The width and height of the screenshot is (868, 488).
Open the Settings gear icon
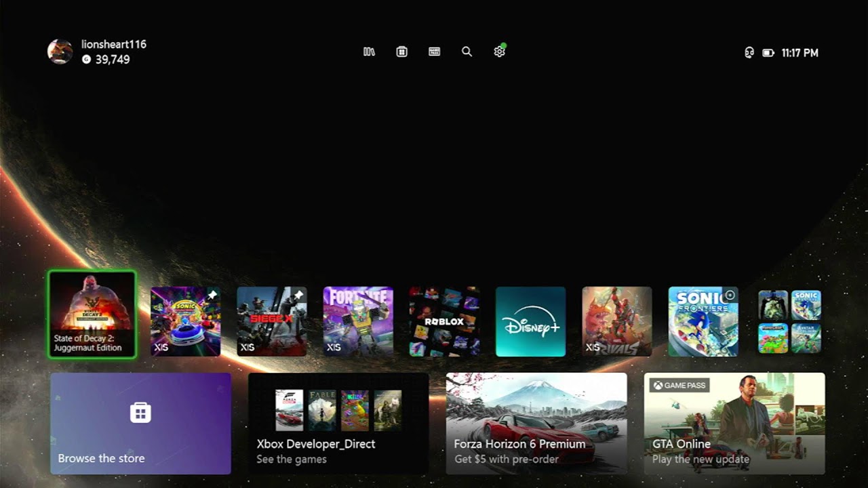(x=500, y=52)
